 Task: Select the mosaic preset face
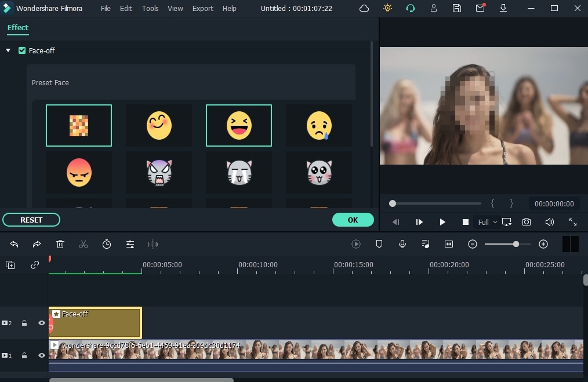point(79,125)
